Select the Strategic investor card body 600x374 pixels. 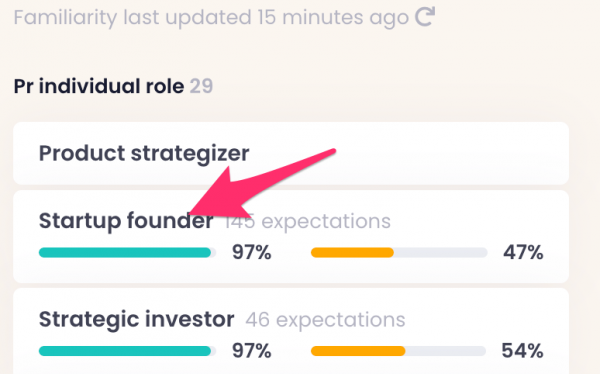click(291, 331)
